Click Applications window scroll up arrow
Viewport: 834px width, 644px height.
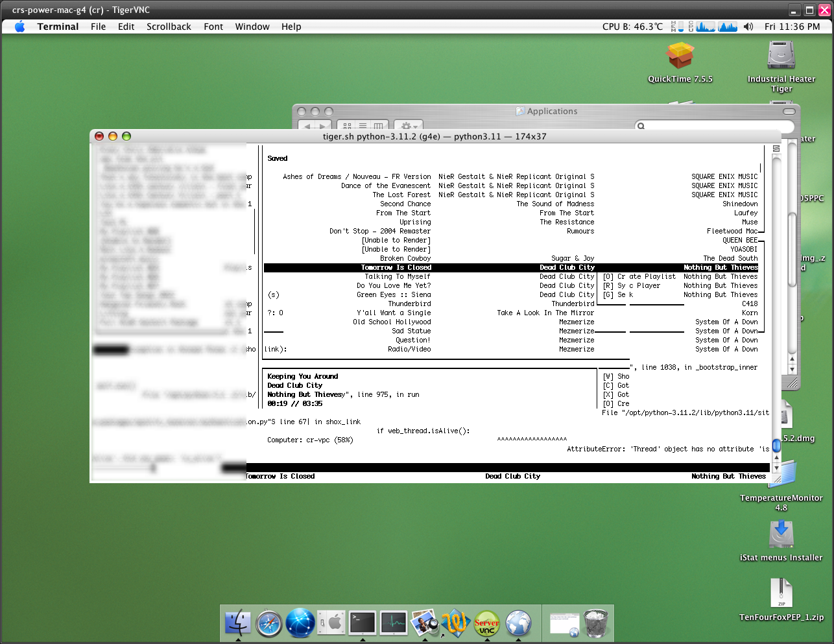tap(792, 359)
